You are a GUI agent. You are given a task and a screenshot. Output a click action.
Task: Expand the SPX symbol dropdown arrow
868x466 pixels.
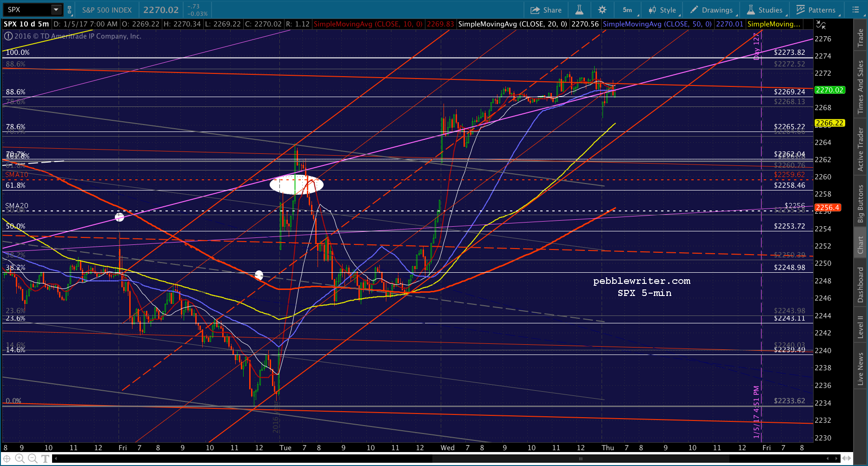pos(56,10)
